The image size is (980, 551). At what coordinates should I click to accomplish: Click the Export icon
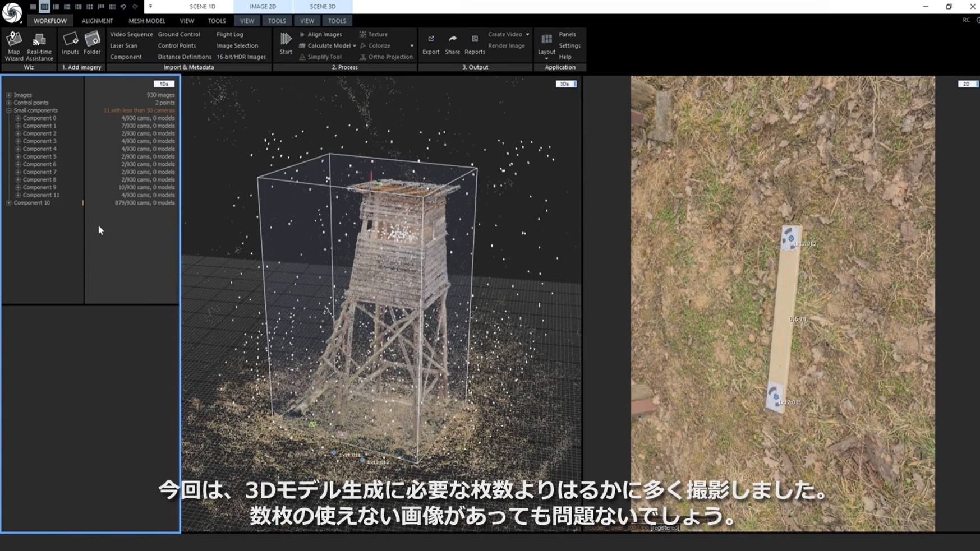pyautogui.click(x=431, y=39)
